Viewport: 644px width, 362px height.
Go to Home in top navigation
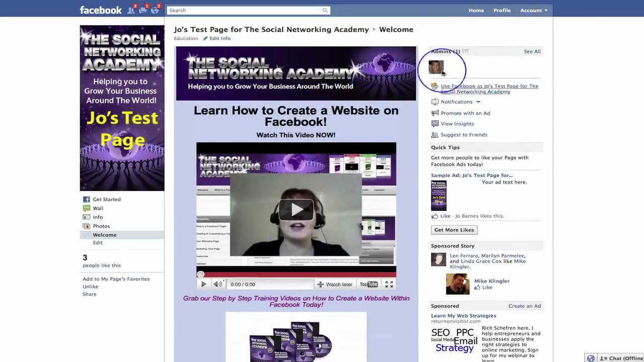point(476,10)
